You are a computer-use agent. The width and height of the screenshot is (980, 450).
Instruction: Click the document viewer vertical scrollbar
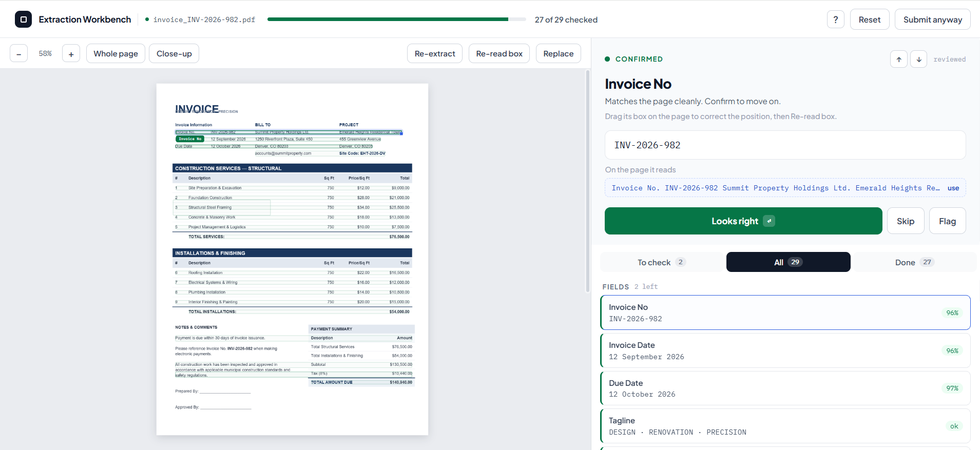coord(588,182)
